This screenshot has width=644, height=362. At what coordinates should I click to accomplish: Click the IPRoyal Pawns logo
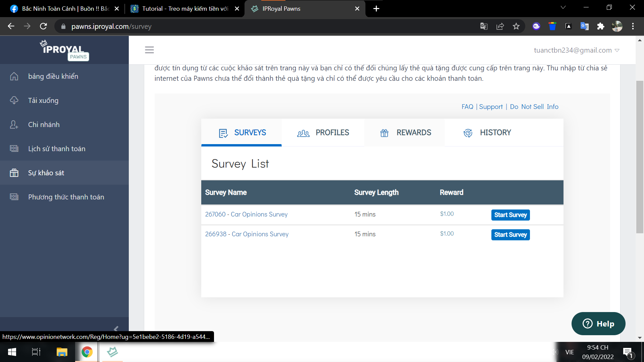point(64,50)
